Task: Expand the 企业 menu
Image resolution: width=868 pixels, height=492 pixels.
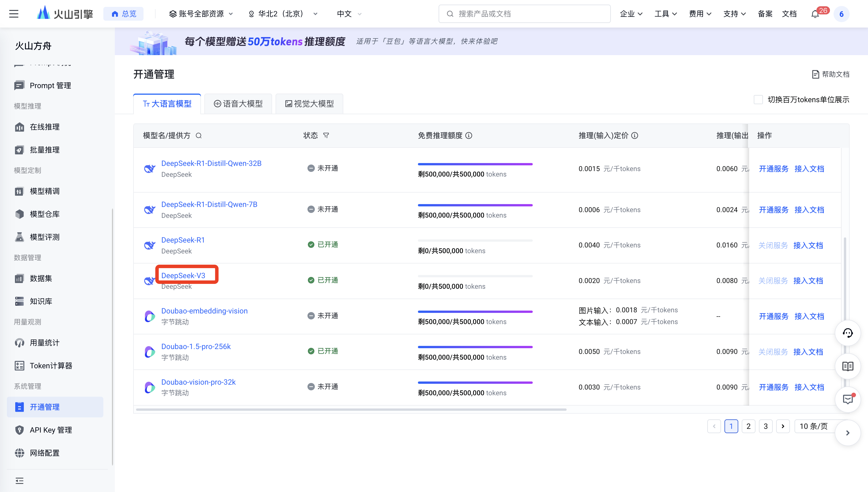Action: 631,14
